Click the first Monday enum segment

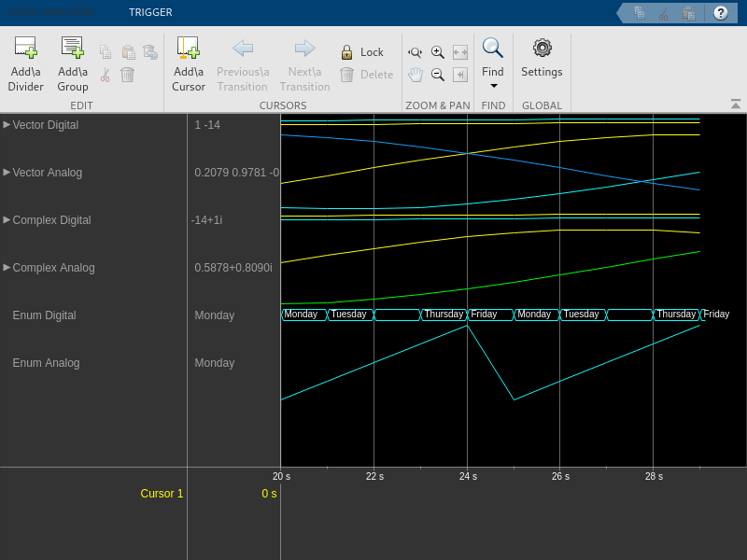(x=304, y=315)
